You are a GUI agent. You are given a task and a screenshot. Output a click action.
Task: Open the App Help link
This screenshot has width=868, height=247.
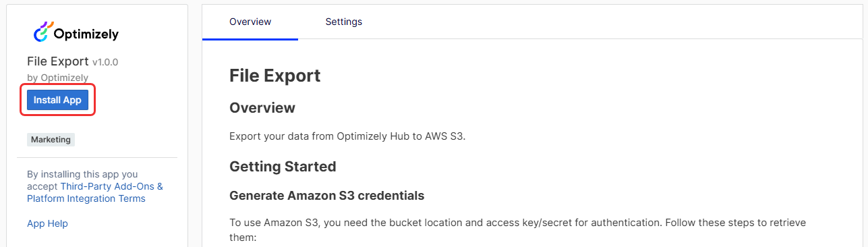(x=47, y=223)
